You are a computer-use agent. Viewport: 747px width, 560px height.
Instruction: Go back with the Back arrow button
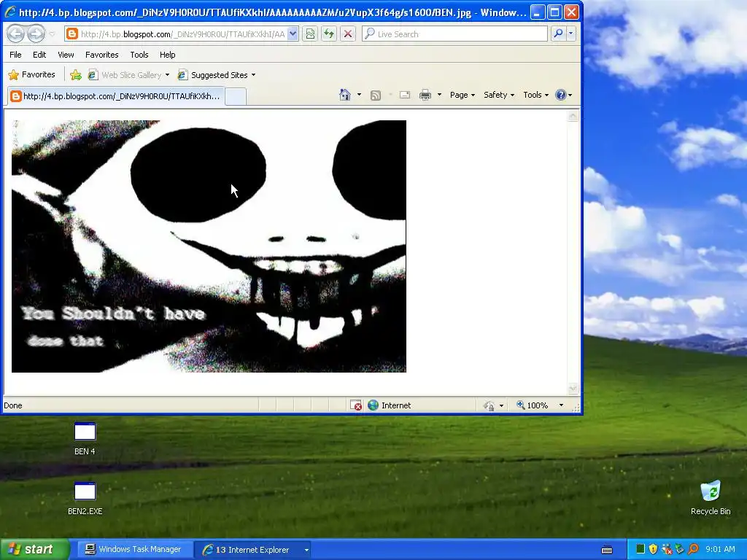(x=16, y=34)
